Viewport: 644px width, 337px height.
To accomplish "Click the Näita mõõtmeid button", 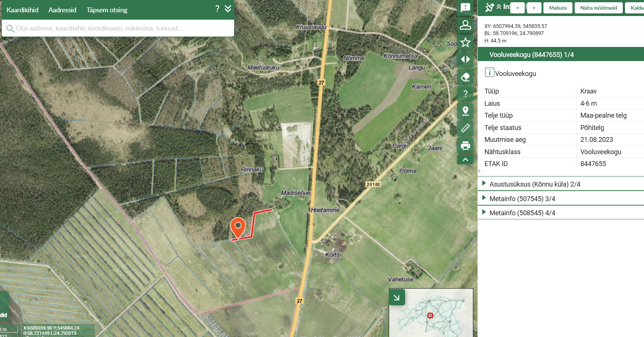I will point(599,8).
